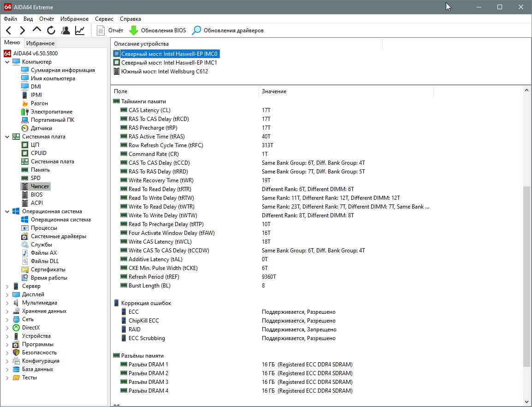Image resolution: width=532 pixels, height=407 pixels.
Task: Select the Датчики sensor gauge icon
Action: pyautogui.click(x=25, y=128)
